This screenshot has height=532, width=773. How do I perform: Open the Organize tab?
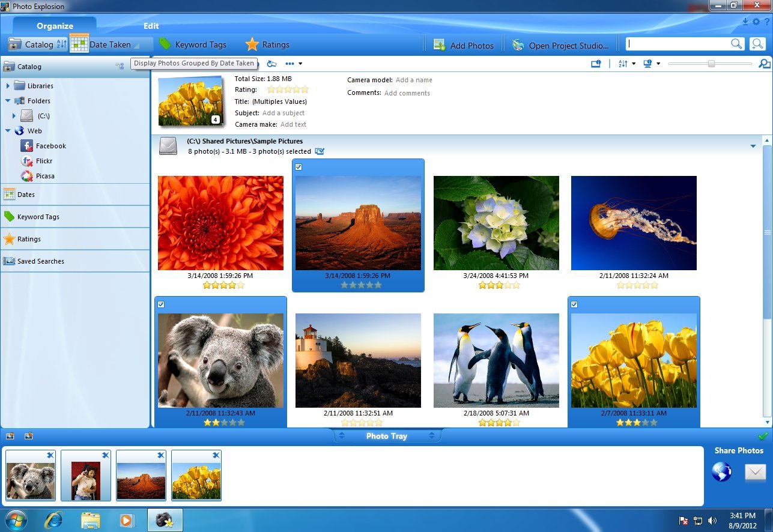(55, 26)
